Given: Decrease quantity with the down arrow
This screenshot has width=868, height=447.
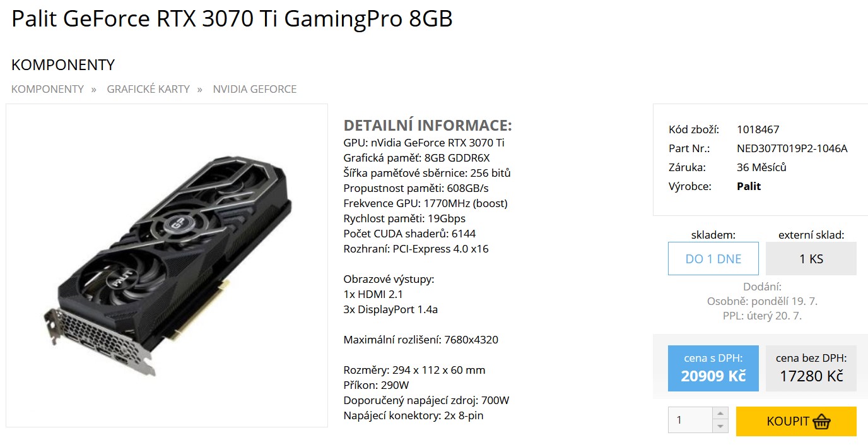Looking at the screenshot, I should coord(720,427).
